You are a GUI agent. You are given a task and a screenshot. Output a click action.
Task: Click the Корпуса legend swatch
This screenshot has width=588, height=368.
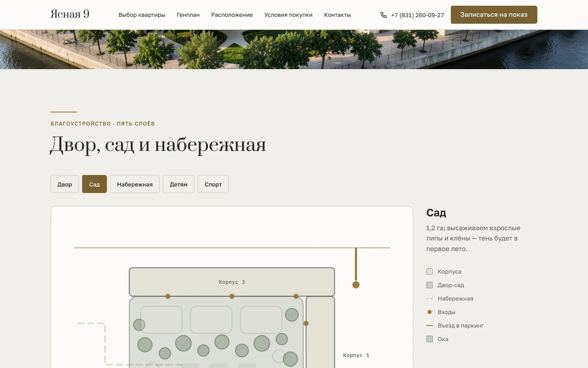point(429,272)
